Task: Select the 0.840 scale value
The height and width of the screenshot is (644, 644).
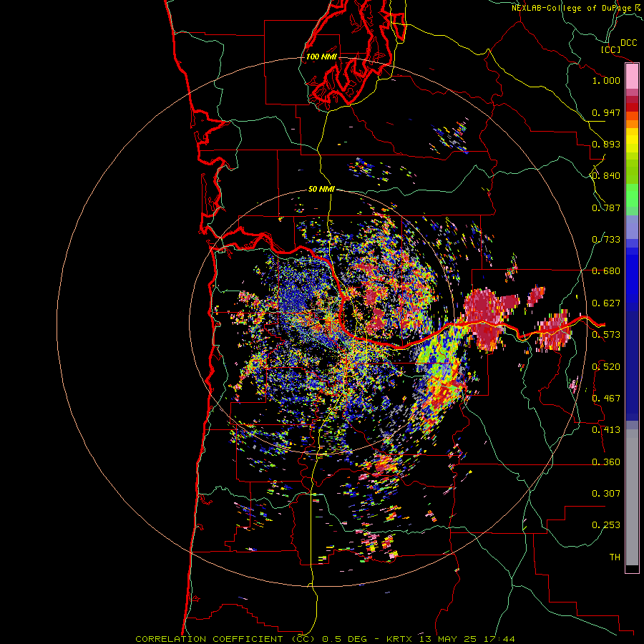Action: [606, 176]
